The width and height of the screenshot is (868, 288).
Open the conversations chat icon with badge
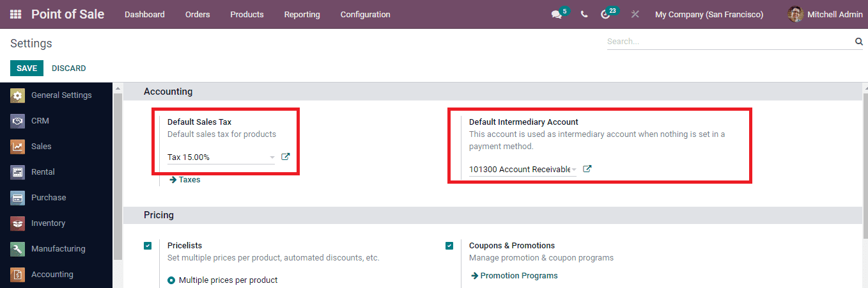pyautogui.click(x=556, y=14)
